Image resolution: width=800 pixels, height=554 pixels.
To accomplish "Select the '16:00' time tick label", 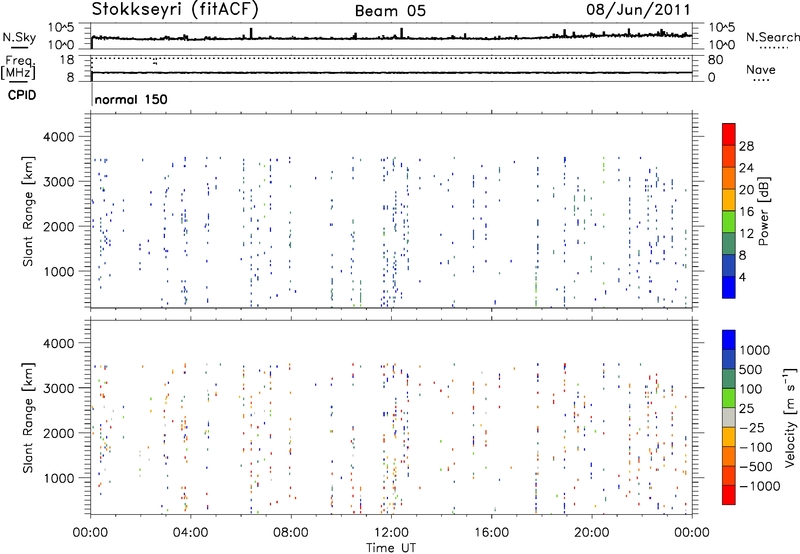I will pyautogui.click(x=491, y=533).
